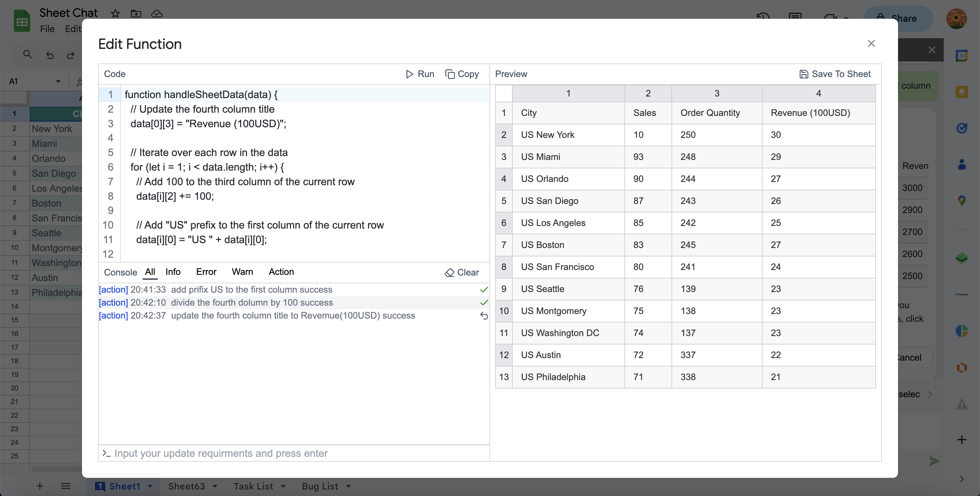Click the redo toolbar icon
Screen dimensions: 980x496
[x=70, y=55]
